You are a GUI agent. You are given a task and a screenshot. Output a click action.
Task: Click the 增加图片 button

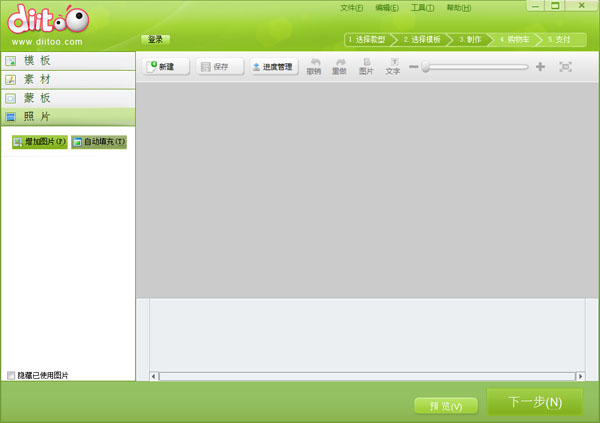pos(39,142)
